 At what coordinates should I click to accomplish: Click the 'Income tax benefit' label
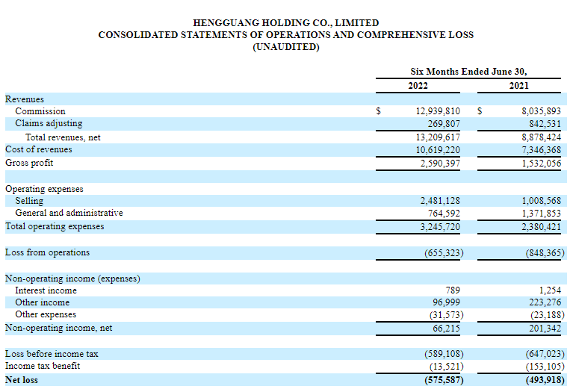pyautogui.click(x=43, y=366)
